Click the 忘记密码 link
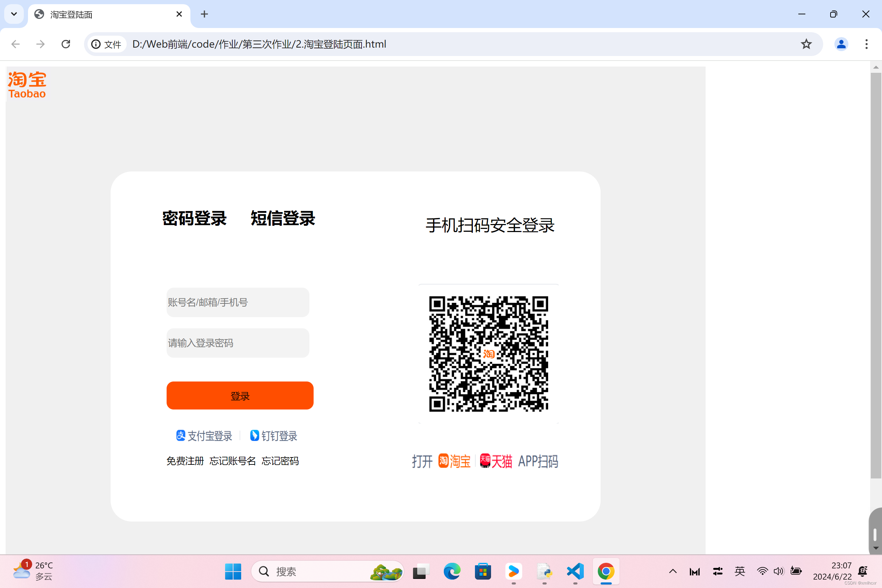The width and height of the screenshot is (882, 588). click(x=280, y=461)
